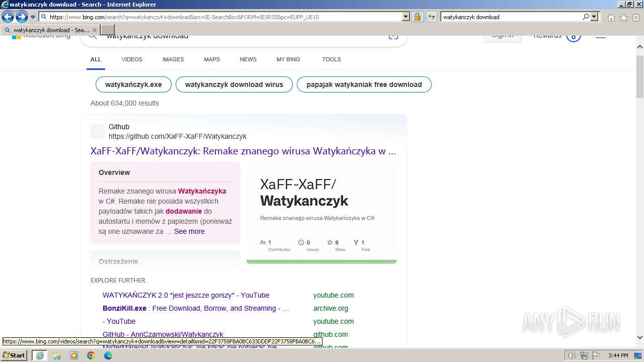Open the github.com/XaFF-XaFF/Watykanczyk URL link
Screen dimensions: 644x362
(178, 136)
